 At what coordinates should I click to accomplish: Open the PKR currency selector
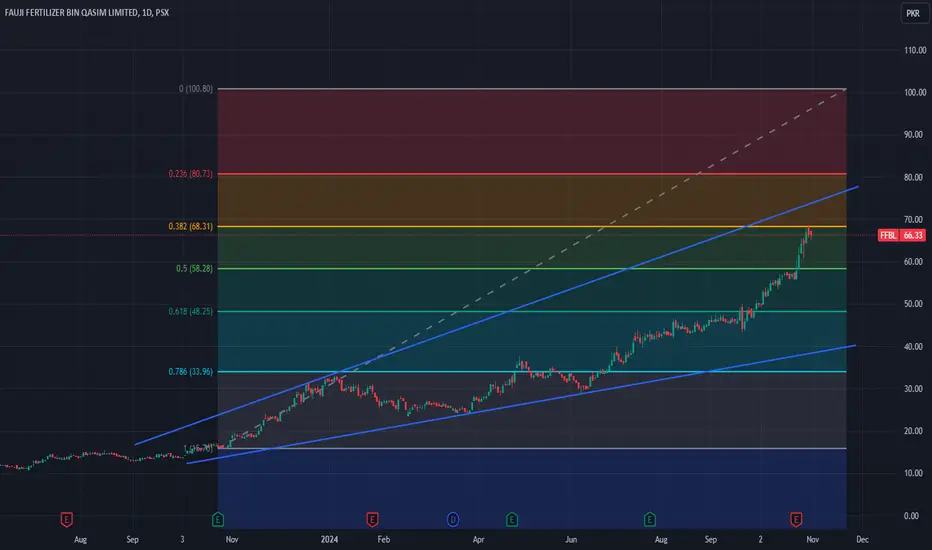[914, 13]
